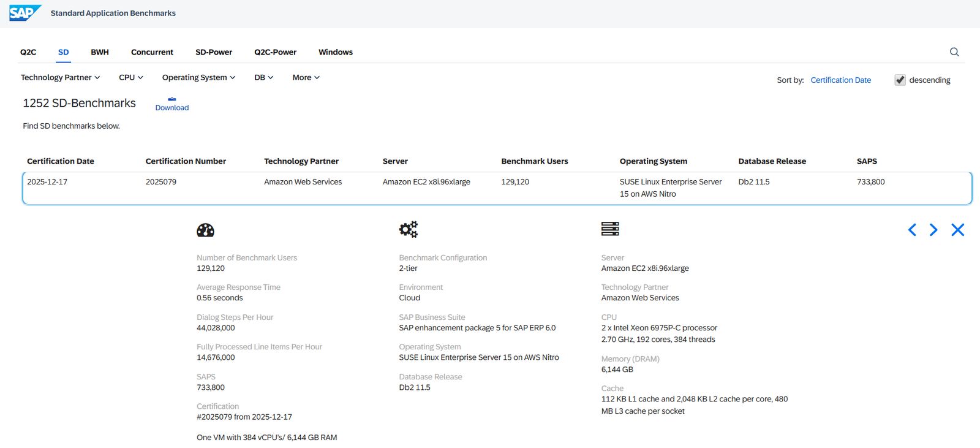This screenshot has width=980, height=448.
Task: Toggle the descending sort checkbox
Action: (900, 80)
